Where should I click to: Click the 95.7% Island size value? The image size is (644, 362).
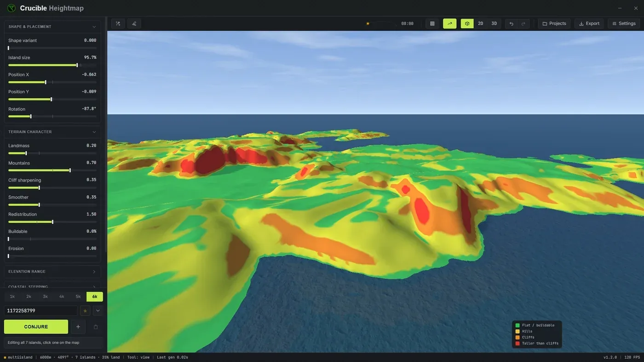(x=90, y=57)
